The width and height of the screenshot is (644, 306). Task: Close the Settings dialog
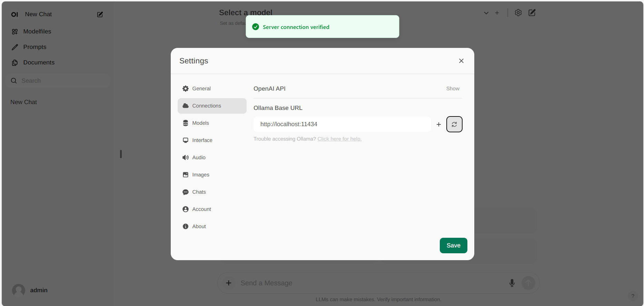[461, 61]
